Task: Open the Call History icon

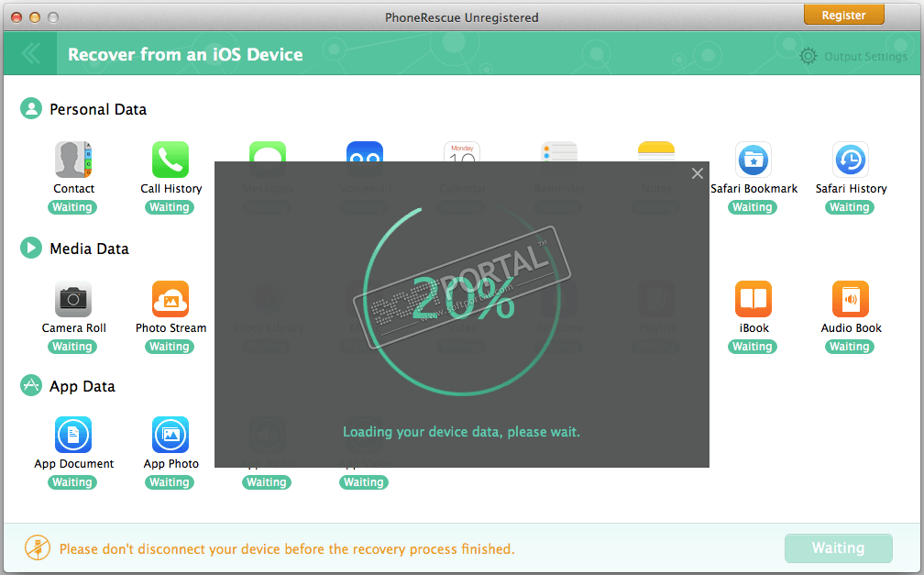Action: tap(170, 160)
